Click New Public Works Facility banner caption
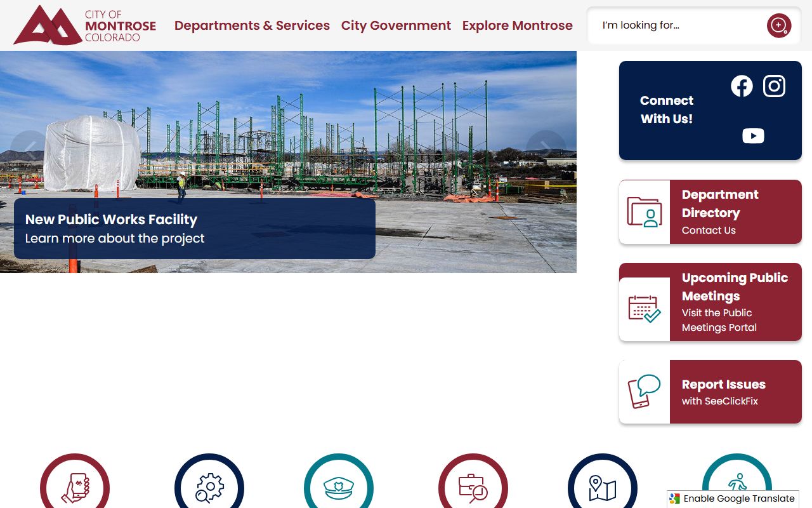The height and width of the screenshot is (508, 812). [194, 229]
